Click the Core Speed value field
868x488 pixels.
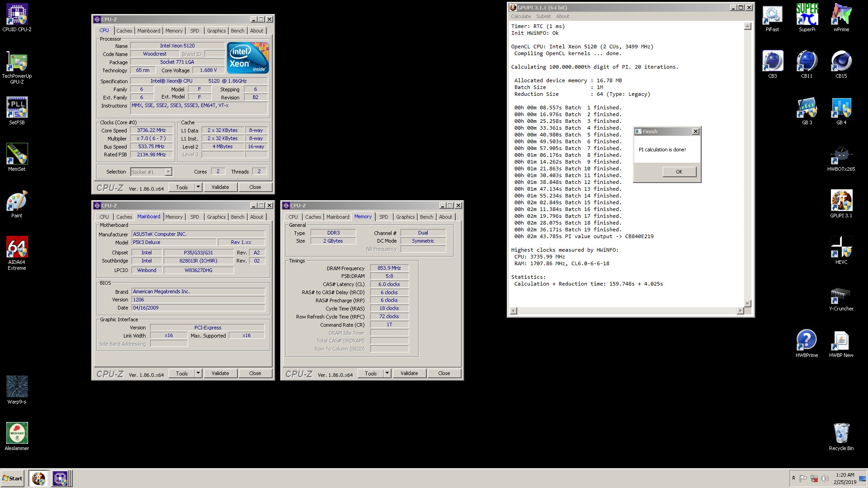(152, 130)
